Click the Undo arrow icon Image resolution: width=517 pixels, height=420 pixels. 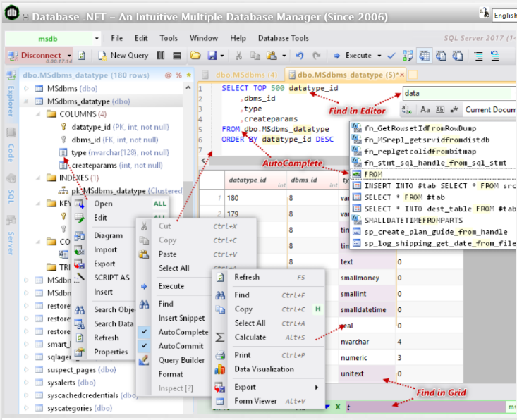click(x=299, y=56)
